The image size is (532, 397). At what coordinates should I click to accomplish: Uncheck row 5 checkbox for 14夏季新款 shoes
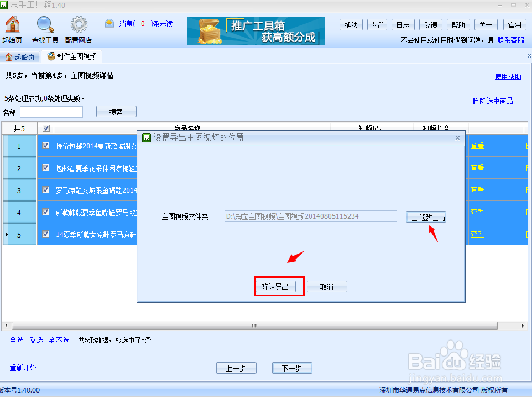[45, 234]
